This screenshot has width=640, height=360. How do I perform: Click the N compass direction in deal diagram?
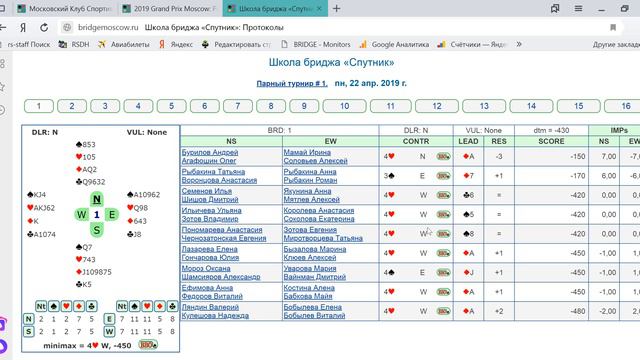point(97,199)
